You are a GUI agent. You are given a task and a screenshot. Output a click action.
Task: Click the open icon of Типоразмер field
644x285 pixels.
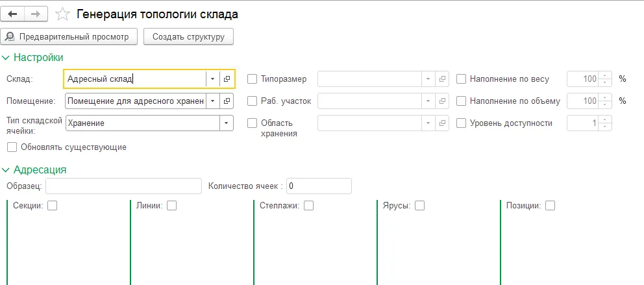[442, 79]
